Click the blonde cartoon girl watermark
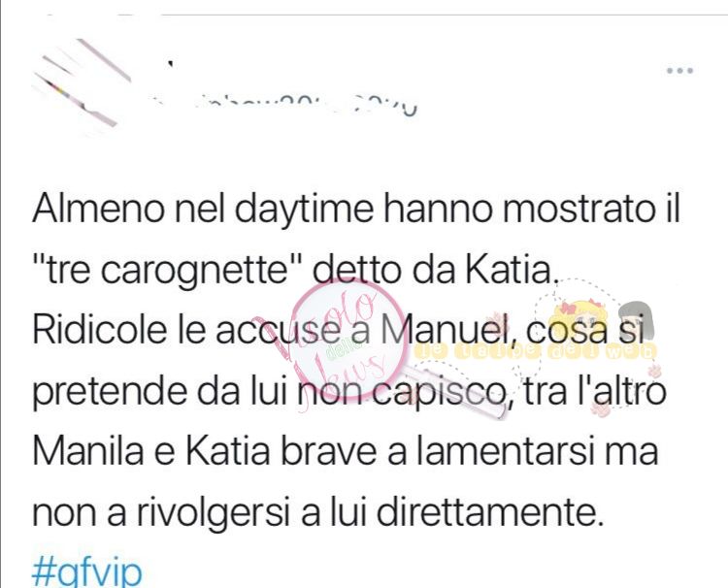This screenshot has height=588, width=728. pos(578,320)
